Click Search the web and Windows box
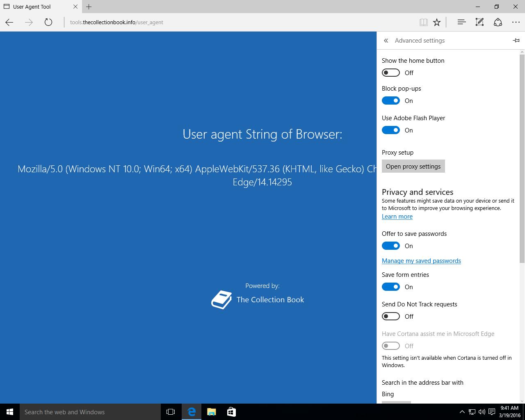The height and width of the screenshot is (420, 525). pos(90,412)
